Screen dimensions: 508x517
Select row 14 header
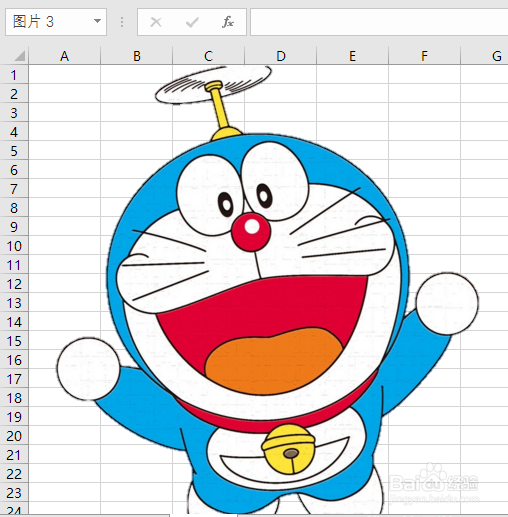click(14, 321)
